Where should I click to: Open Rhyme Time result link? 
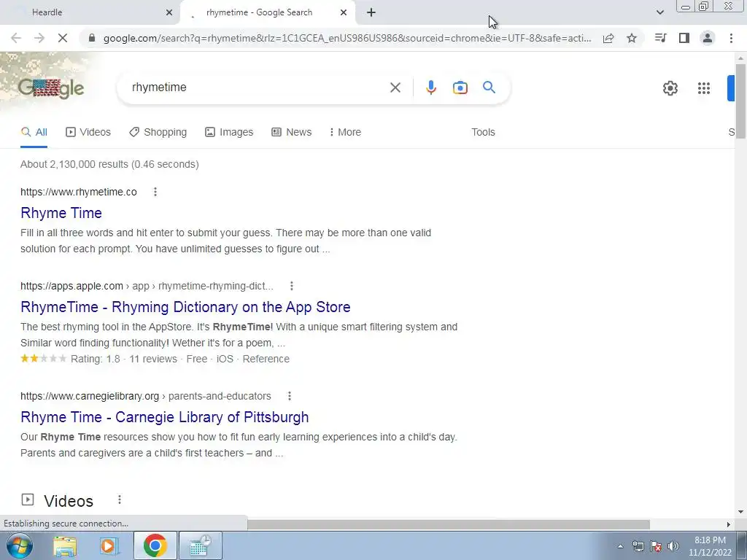[61, 213]
